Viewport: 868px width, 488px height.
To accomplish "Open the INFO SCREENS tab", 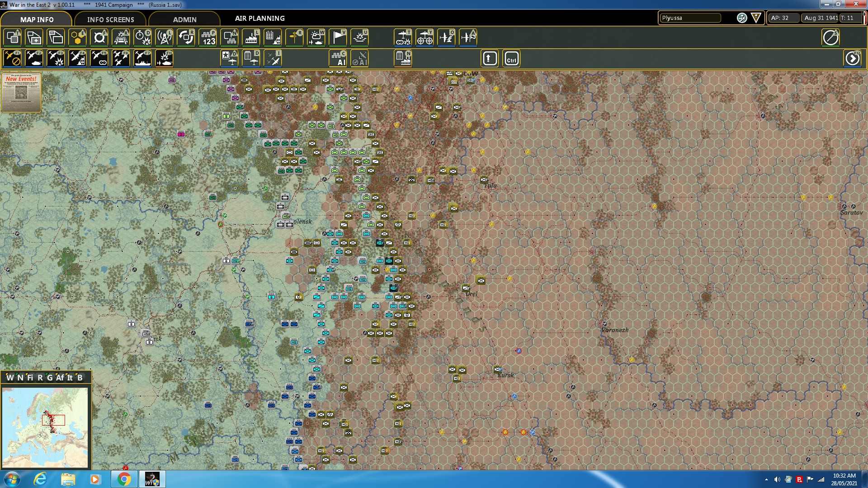I will click(x=110, y=19).
